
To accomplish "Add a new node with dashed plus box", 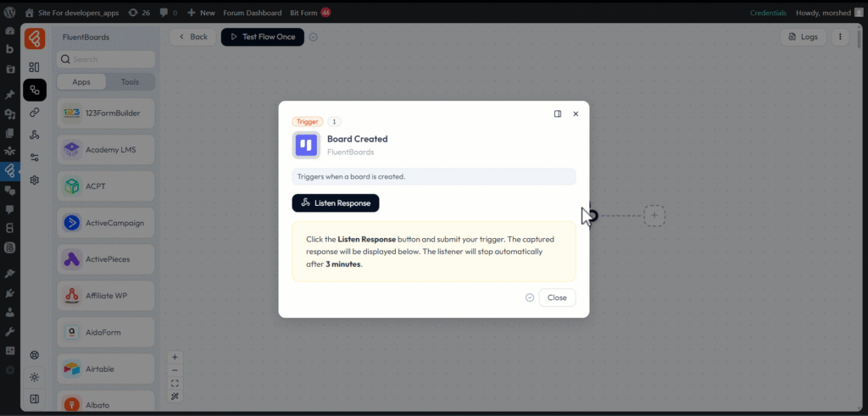I will click(654, 215).
